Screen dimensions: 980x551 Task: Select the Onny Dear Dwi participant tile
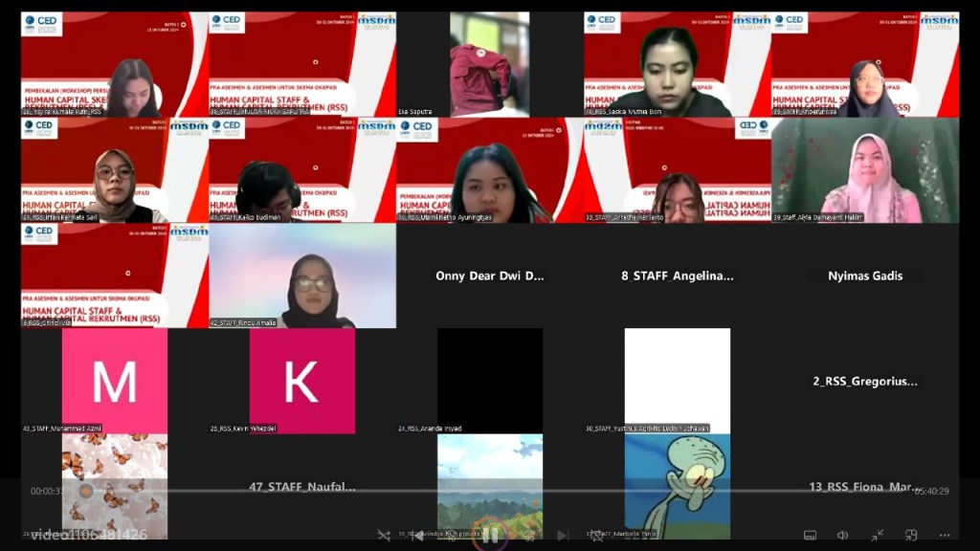490,275
